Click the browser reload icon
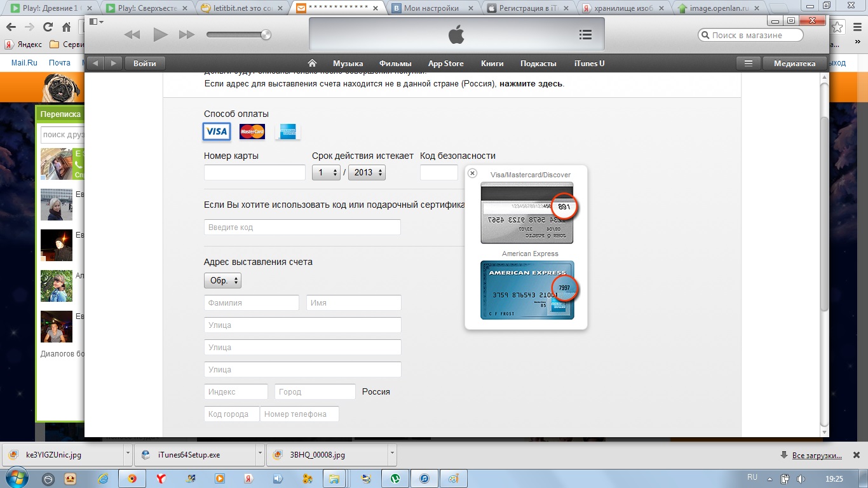This screenshot has width=868, height=488. coord(48,27)
